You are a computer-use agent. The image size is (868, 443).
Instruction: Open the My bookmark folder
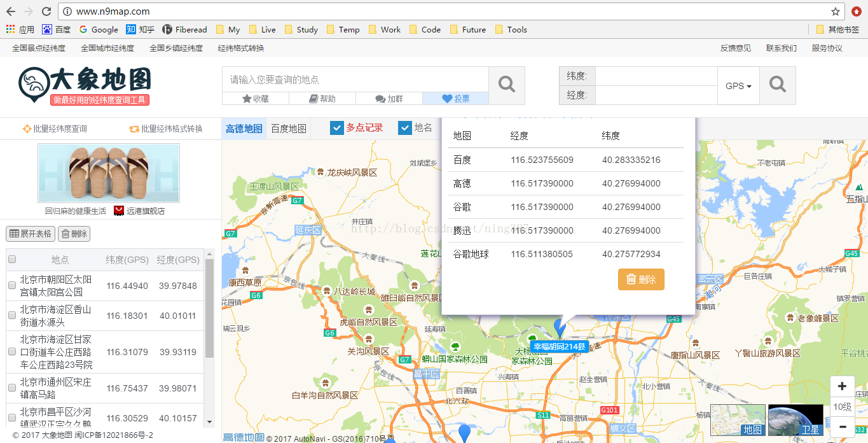click(x=228, y=29)
